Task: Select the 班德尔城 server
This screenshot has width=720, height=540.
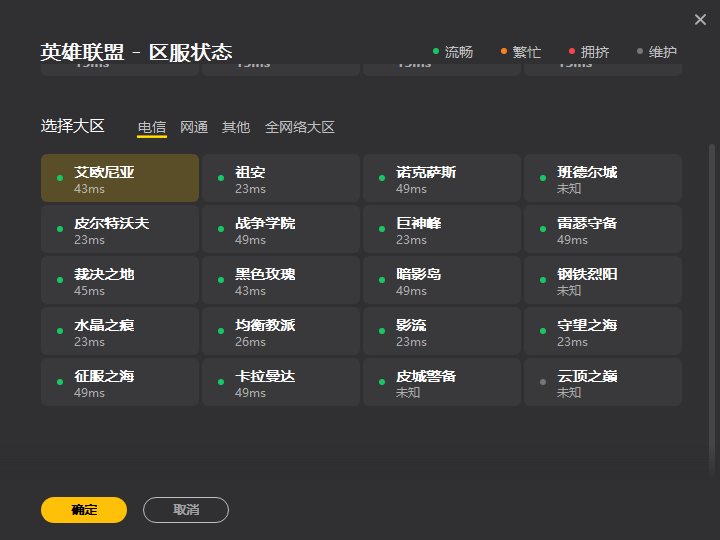Action: (603, 178)
